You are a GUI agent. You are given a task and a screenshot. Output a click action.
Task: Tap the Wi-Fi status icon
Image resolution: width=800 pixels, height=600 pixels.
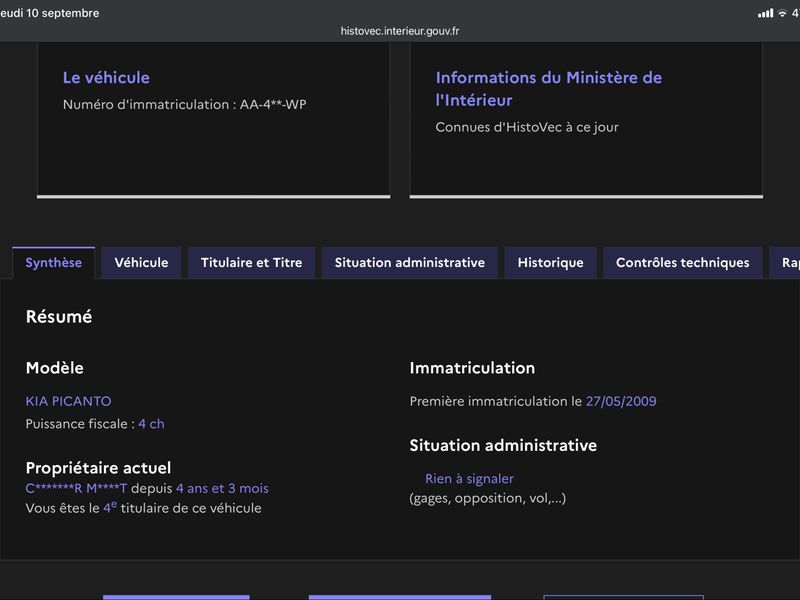point(782,14)
